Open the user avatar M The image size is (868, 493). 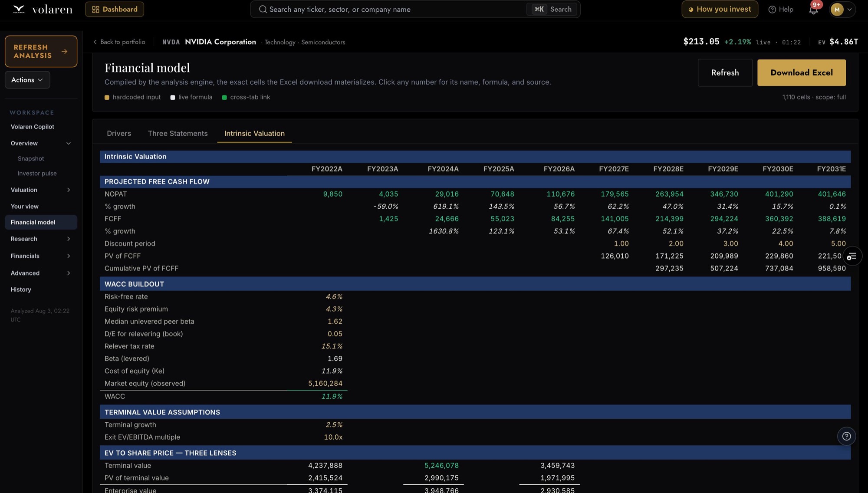[837, 9]
